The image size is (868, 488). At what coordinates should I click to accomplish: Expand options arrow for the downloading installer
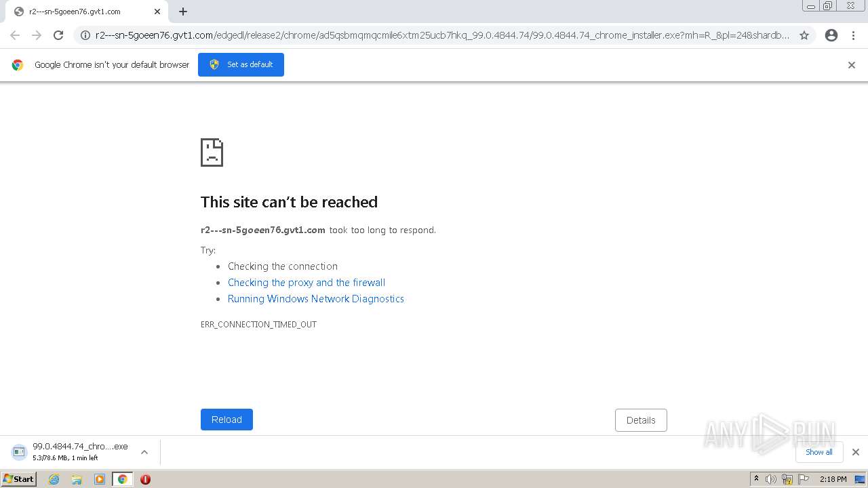tap(144, 452)
